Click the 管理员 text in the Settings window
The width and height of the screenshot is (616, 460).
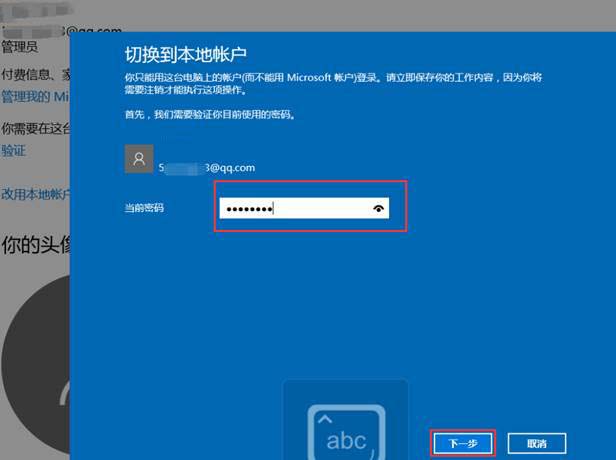(x=20, y=47)
